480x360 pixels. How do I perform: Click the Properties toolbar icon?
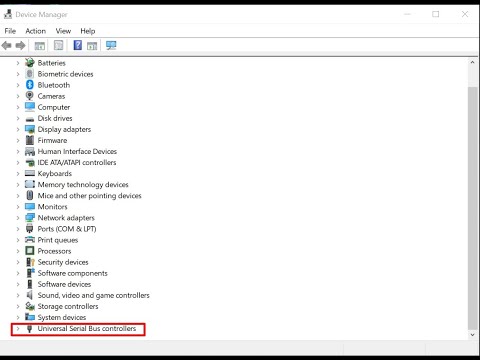59,45
